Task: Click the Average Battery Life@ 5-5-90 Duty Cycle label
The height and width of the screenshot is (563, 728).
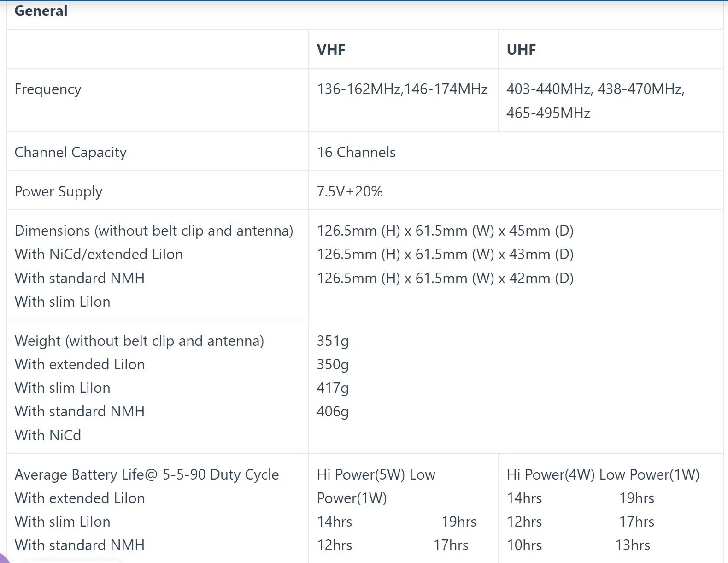Action: [147, 474]
